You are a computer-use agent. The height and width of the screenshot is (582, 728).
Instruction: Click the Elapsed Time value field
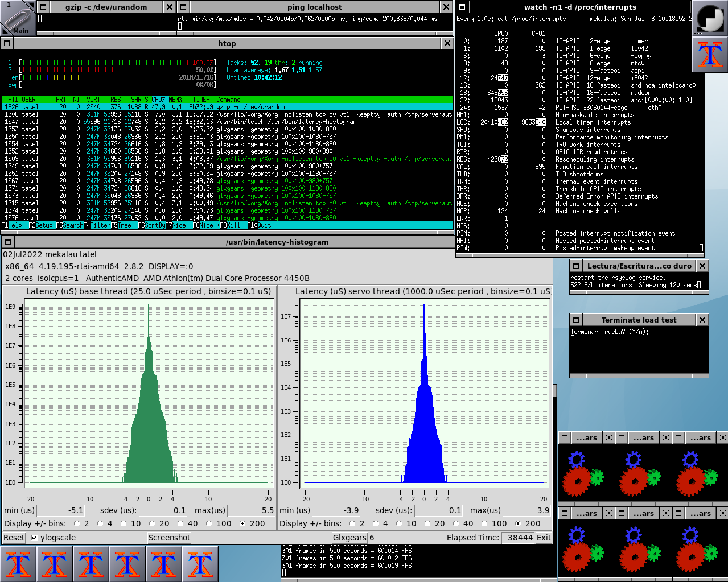click(x=519, y=538)
